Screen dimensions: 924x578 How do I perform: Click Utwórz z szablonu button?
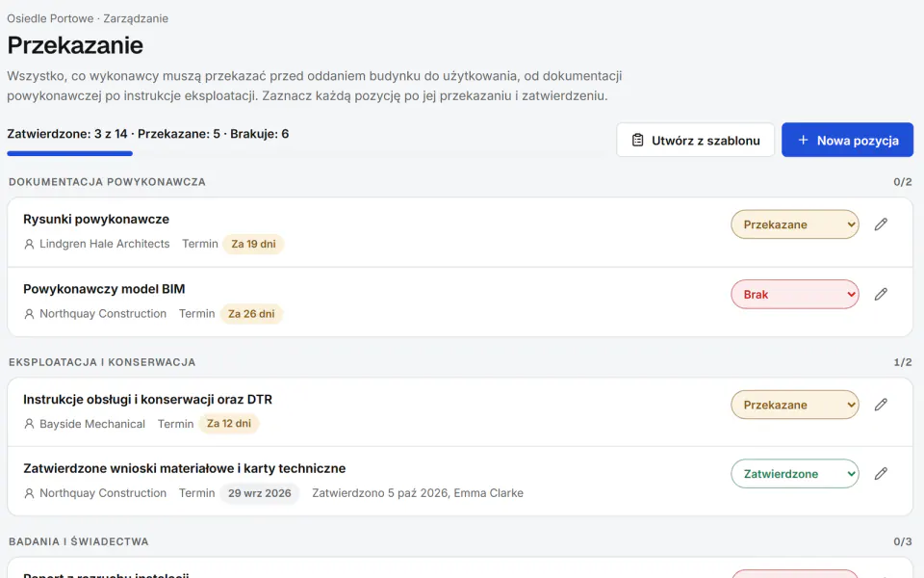(x=695, y=140)
